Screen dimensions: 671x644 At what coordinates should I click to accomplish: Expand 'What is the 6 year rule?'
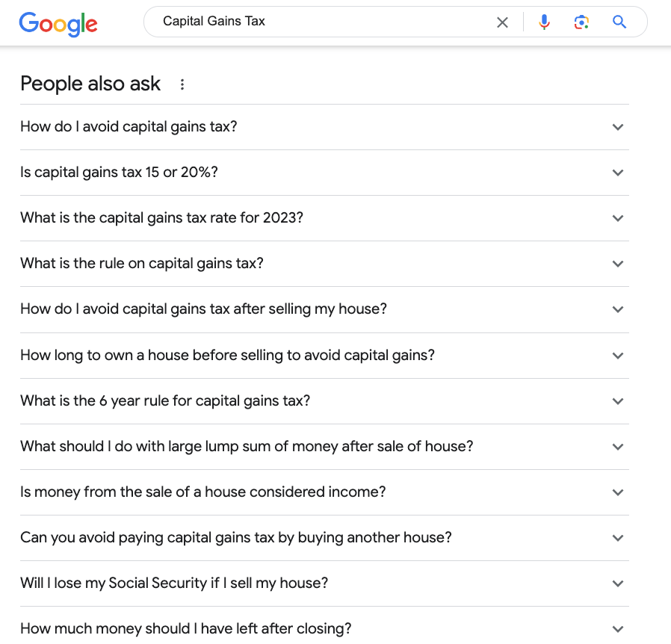(x=618, y=401)
